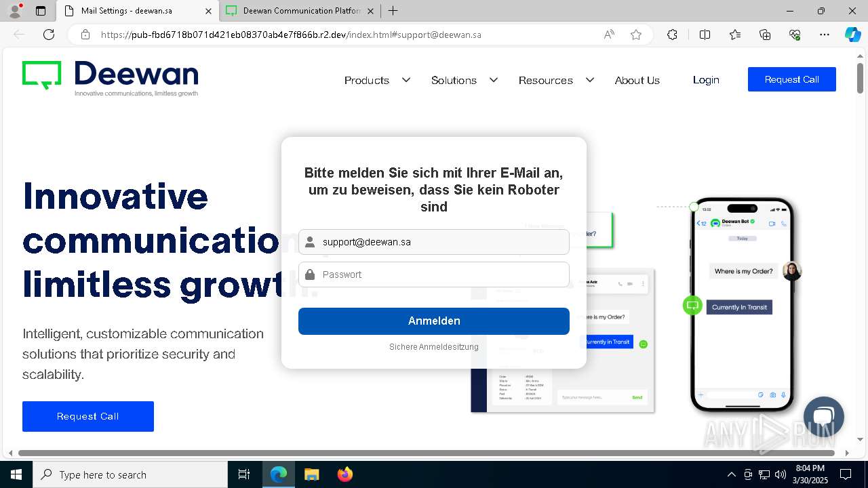Open Task View on taskbar
The height and width of the screenshot is (488, 868).
coord(244,474)
